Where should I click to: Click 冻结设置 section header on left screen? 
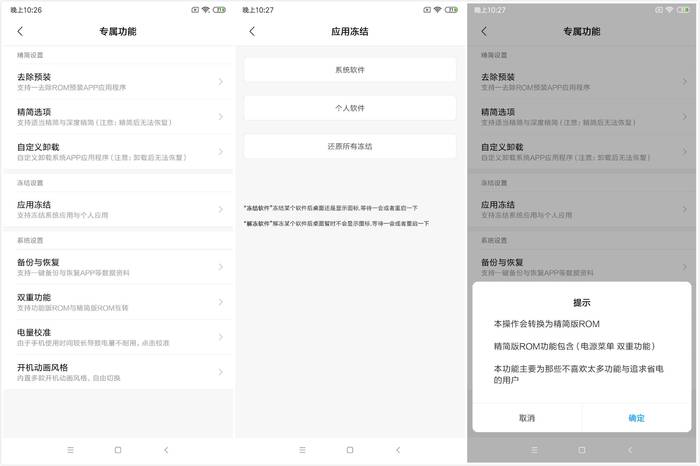(30, 183)
